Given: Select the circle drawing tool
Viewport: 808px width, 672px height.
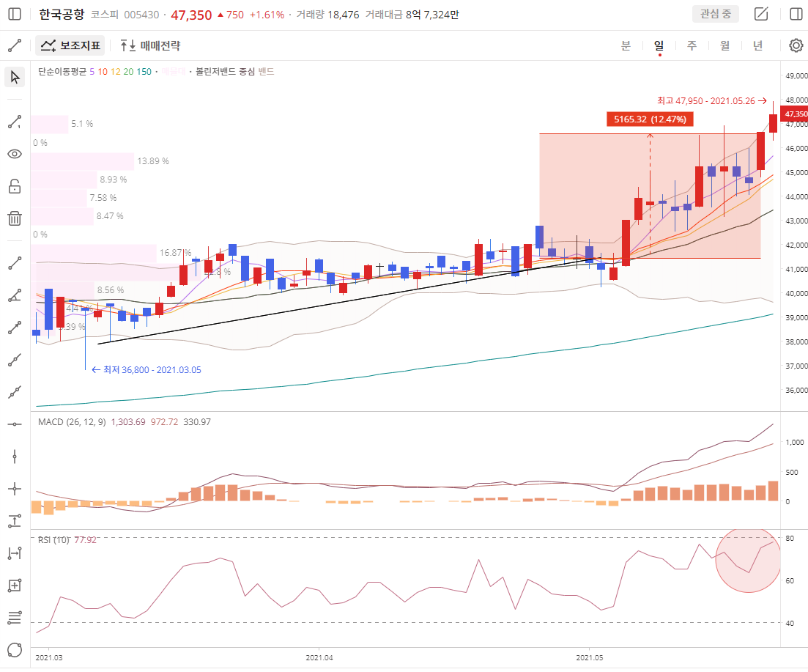Looking at the screenshot, I should (x=15, y=650).
